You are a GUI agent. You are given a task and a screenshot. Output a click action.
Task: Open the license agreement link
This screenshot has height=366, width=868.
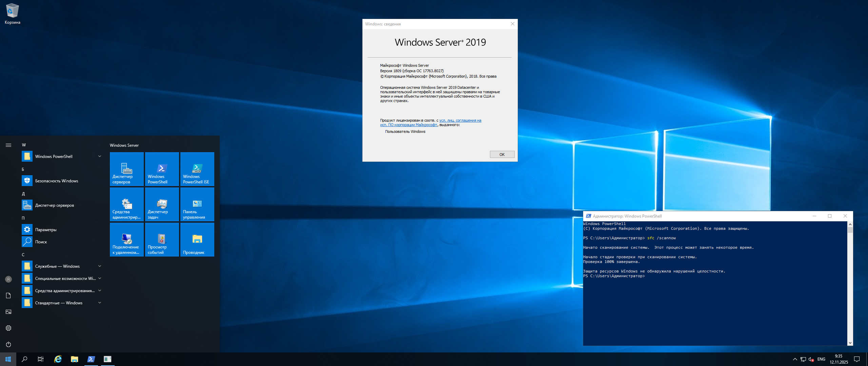click(460, 121)
